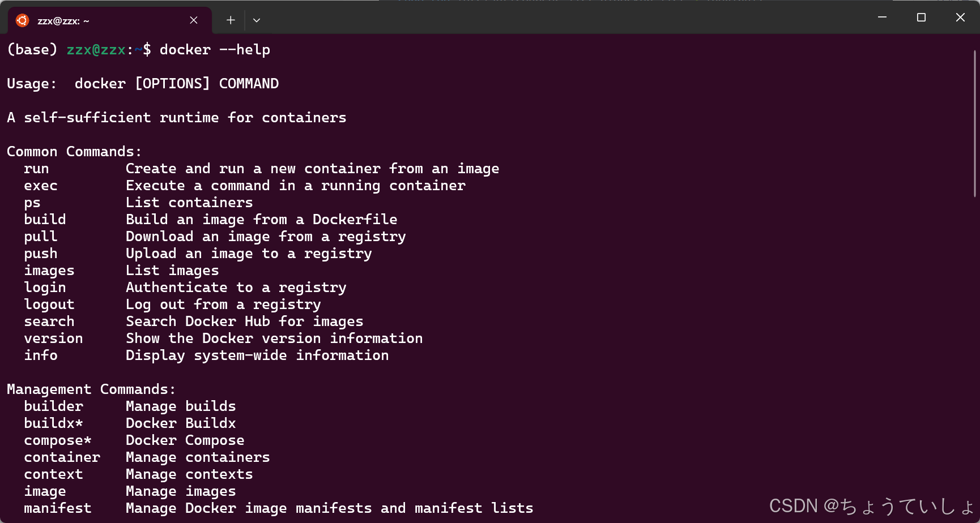Close the terminal window
The width and height of the screenshot is (980, 523).
[960, 18]
